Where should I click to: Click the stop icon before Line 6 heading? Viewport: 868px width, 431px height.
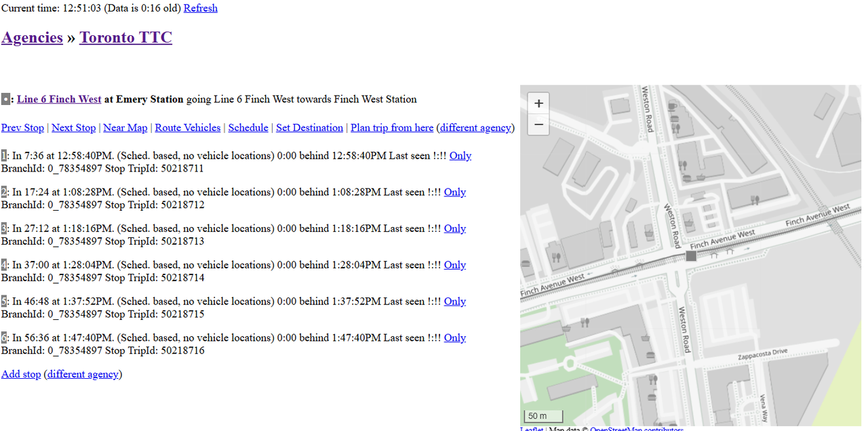coord(5,100)
